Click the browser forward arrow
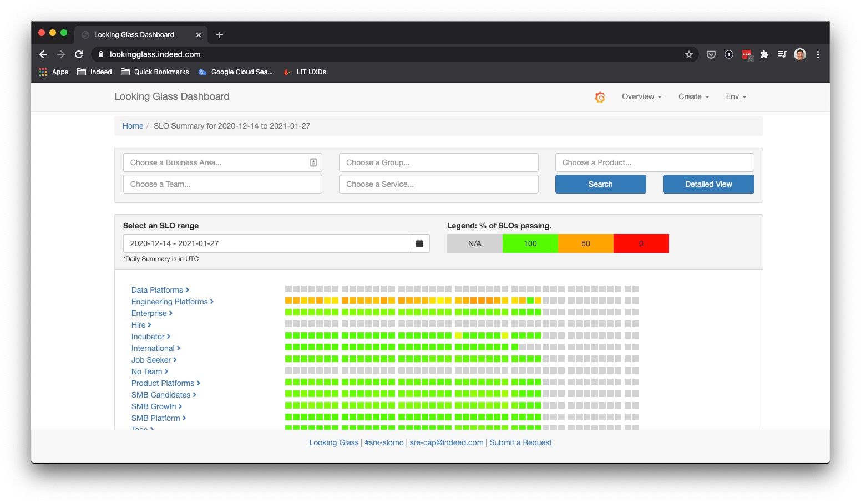The image size is (861, 504). (61, 54)
